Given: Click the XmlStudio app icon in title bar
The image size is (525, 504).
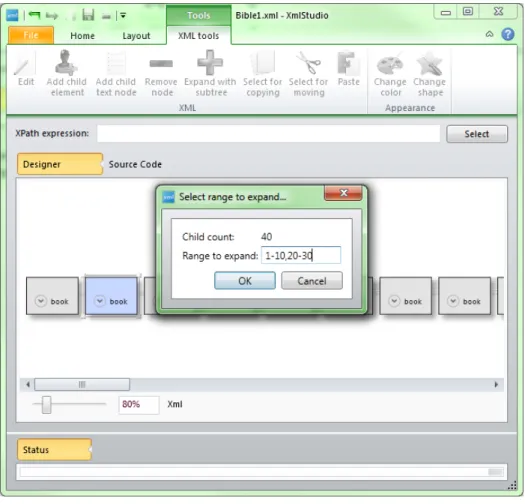Looking at the screenshot, I should (x=12, y=15).
